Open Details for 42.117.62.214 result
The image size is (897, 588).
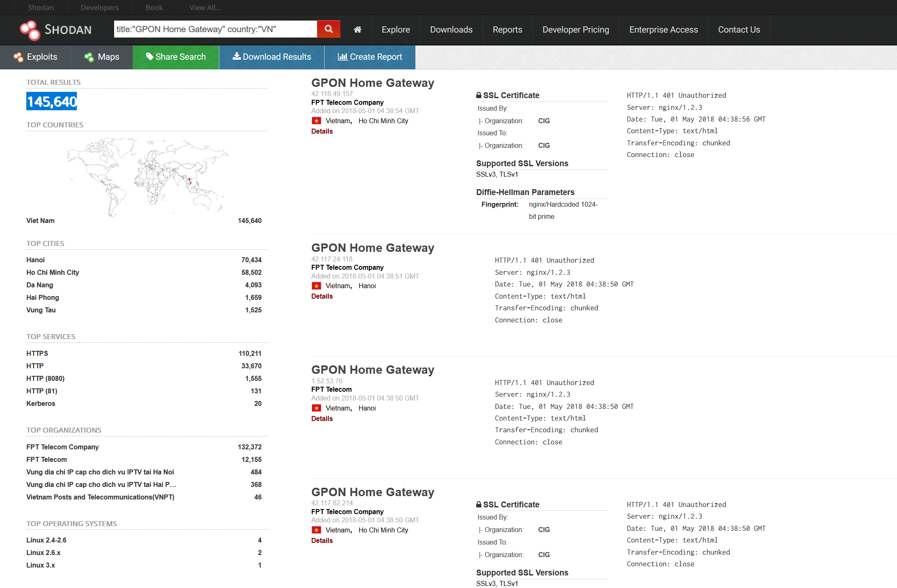tap(322, 541)
